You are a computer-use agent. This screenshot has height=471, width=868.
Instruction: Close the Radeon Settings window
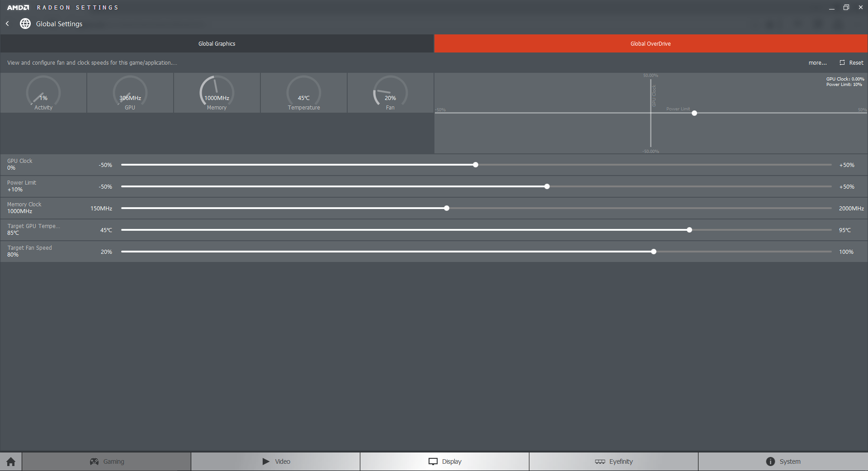click(861, 7)
